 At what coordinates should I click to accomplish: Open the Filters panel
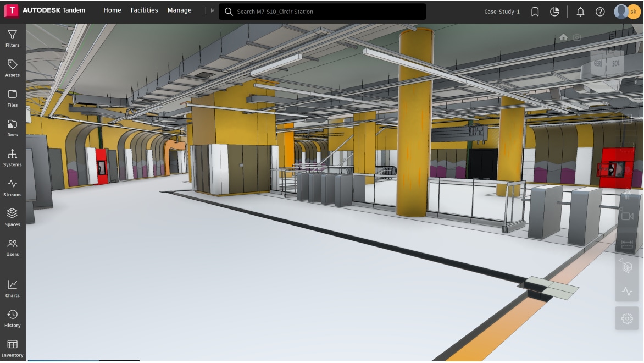(x=12, y=38)
